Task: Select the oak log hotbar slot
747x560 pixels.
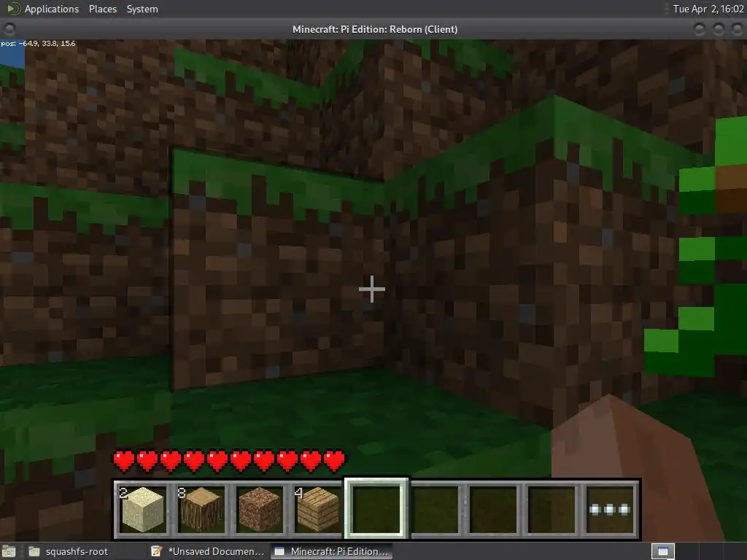Action: click(201, 509)
